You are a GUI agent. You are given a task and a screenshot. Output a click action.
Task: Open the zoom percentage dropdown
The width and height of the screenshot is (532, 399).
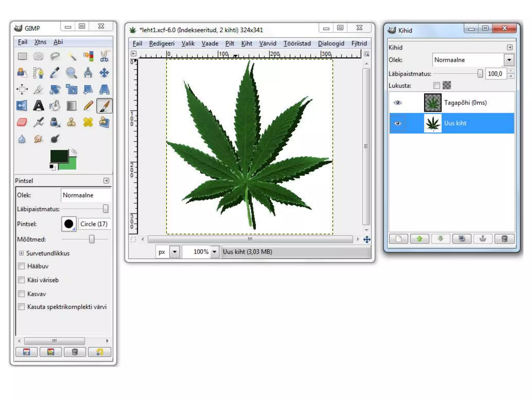pyautogui.click(x=215, y=252)
